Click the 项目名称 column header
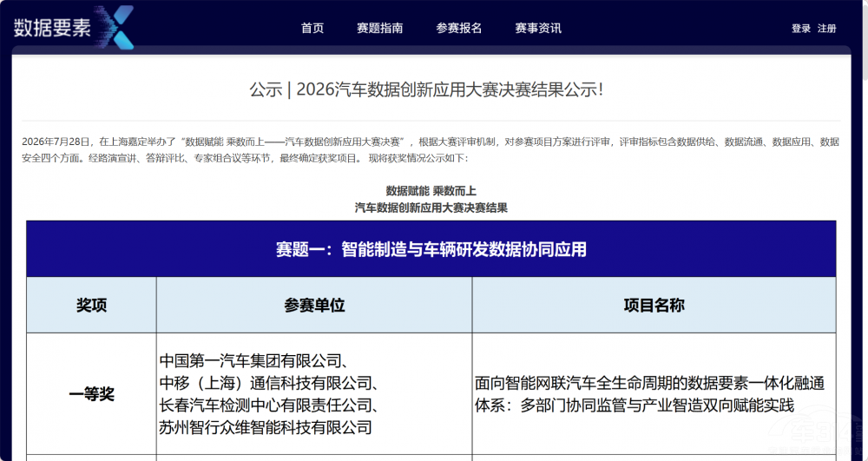Screen dimensions: 868x461 pyautogui.click(x=654, y=305)
